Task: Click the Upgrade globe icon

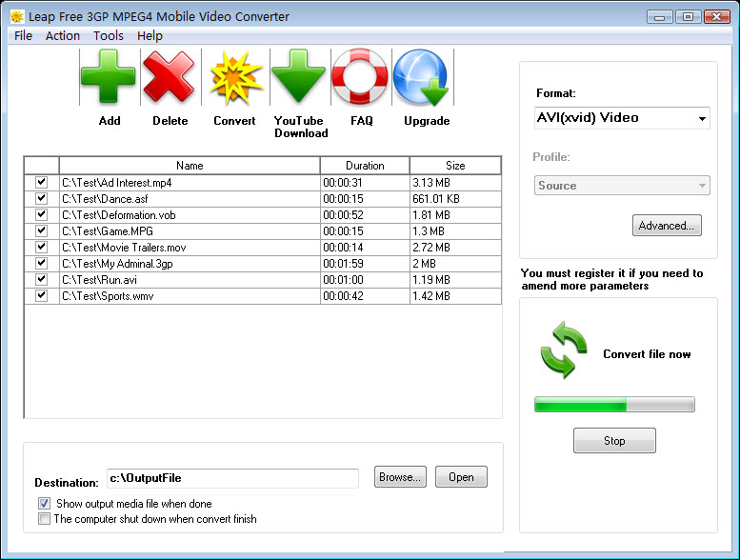Action: pyautogui.click(x=421, y=77)
